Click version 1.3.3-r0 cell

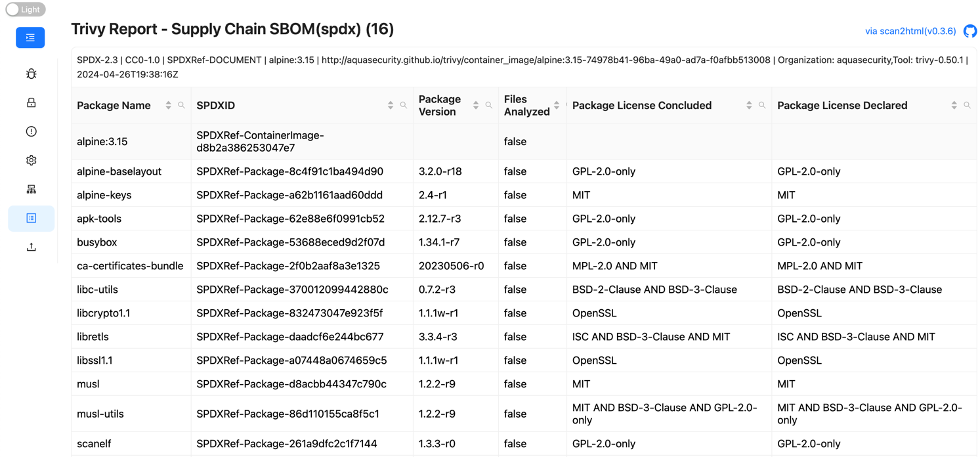(x=456, y=444)
